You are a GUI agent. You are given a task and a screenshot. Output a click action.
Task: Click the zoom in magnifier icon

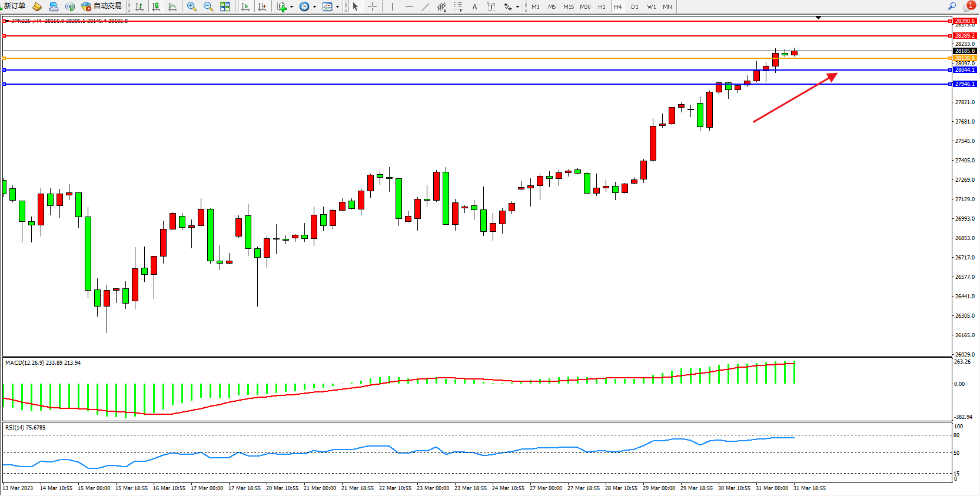[191, 6]
